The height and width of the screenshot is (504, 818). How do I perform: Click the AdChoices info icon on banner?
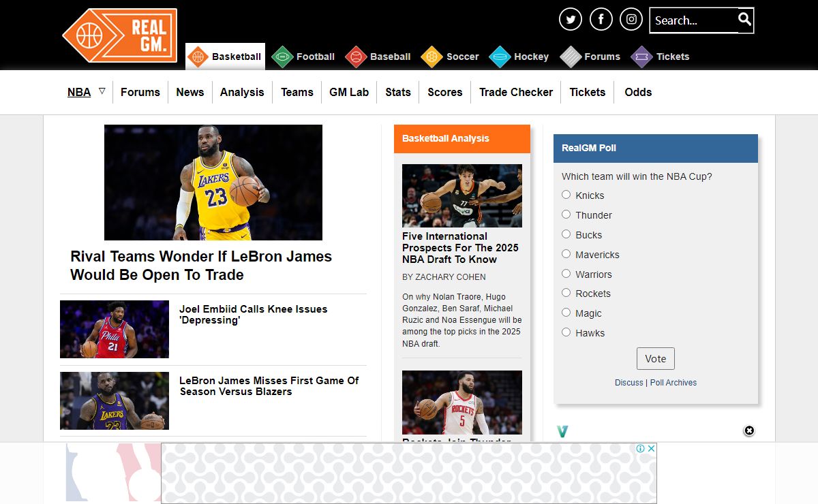tap(641, 448)
